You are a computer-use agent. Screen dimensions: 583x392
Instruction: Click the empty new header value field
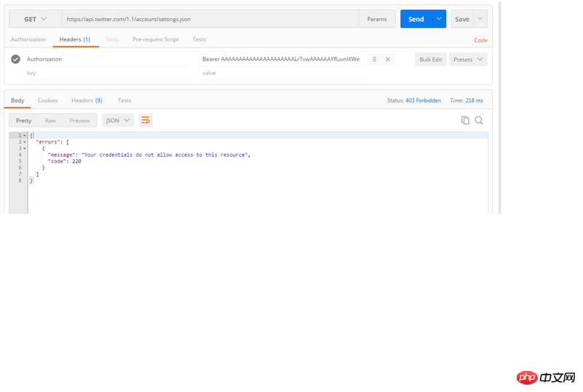pyautogui.click(x=281, y=73)
